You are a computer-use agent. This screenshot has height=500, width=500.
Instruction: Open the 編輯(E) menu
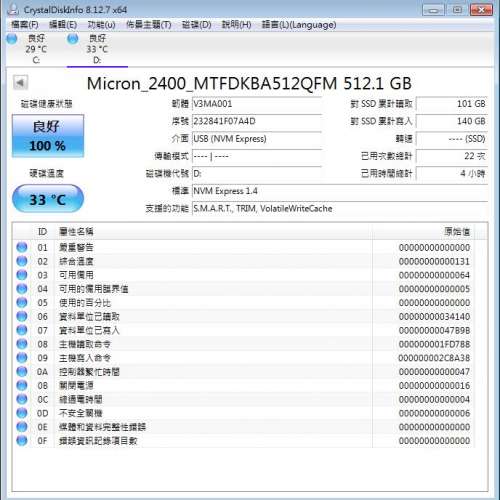[x=63, y=25]
